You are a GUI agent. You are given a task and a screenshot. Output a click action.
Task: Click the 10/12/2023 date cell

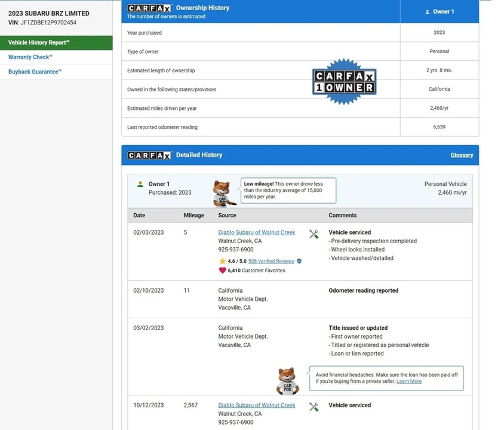point(149,406)
